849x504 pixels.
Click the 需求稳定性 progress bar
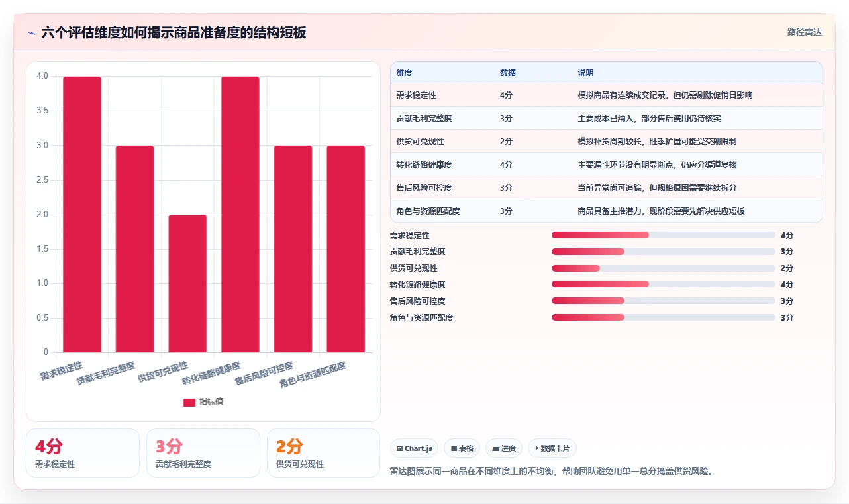664,235
